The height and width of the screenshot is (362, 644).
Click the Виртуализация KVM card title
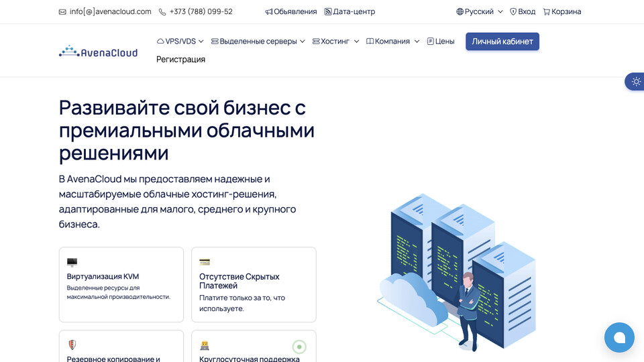pos(103,276)
